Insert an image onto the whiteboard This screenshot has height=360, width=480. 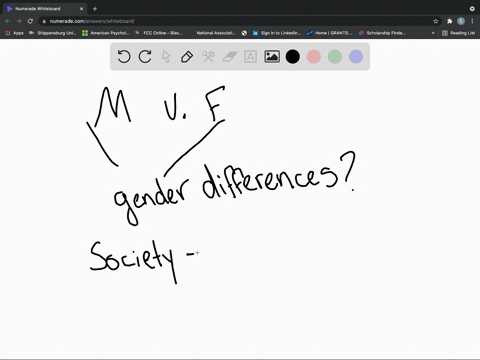(272, 57)
